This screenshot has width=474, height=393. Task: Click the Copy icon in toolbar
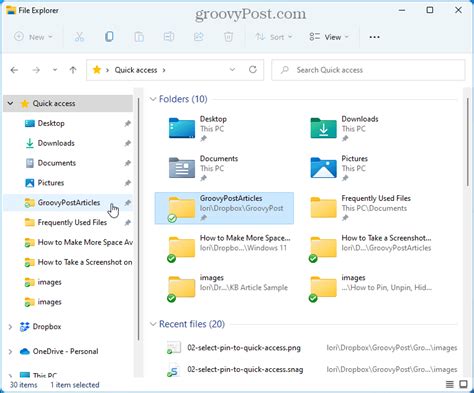pyautogui.click(x=109, y=37)
